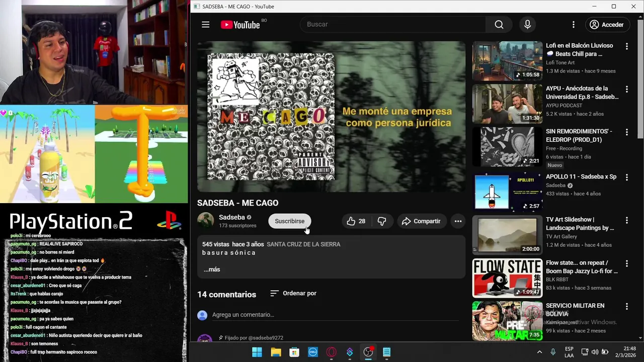
Task: Open Notepad from taskbar
Action: pyautogui.click(x=386, y=352)
